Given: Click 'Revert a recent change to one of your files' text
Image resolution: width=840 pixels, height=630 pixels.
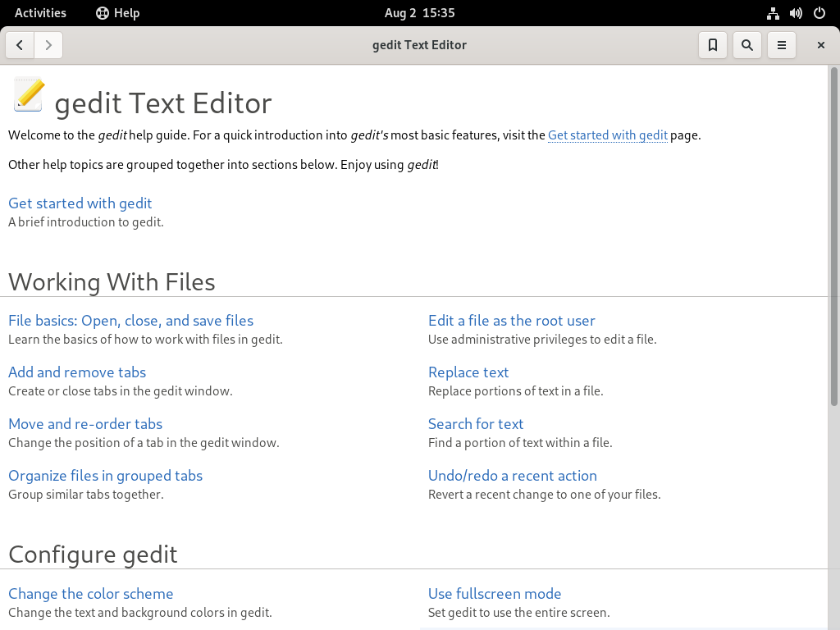Looking at the screenshot, I should [x=545, y=494].
